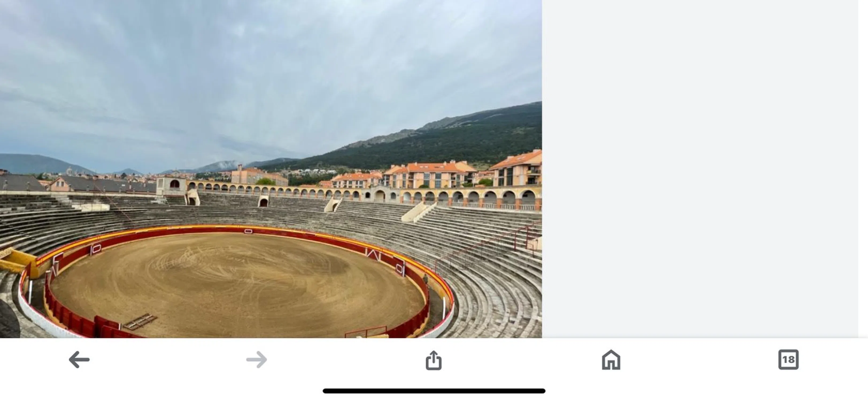Tap the empty gray panel beside photo

coord(700,168)
